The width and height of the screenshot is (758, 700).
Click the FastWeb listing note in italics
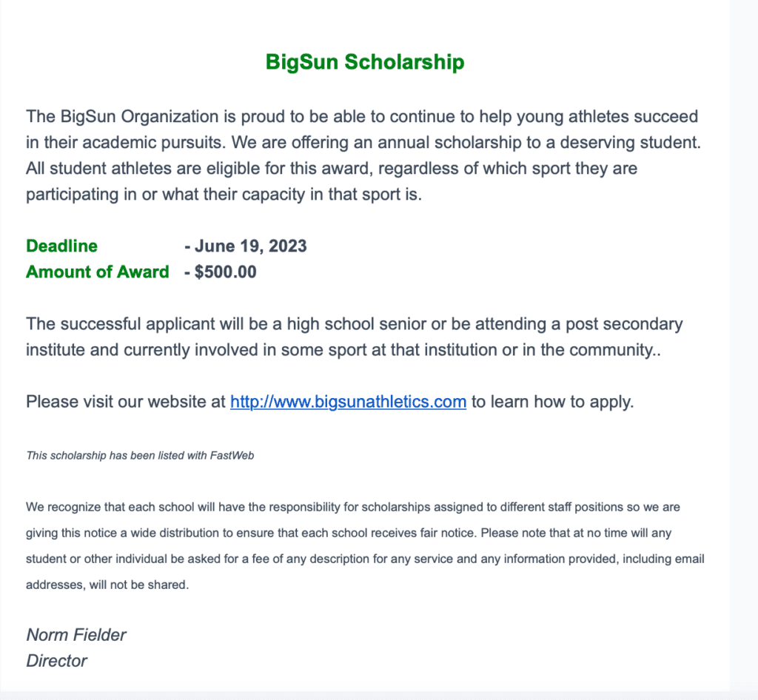[140, 456]
